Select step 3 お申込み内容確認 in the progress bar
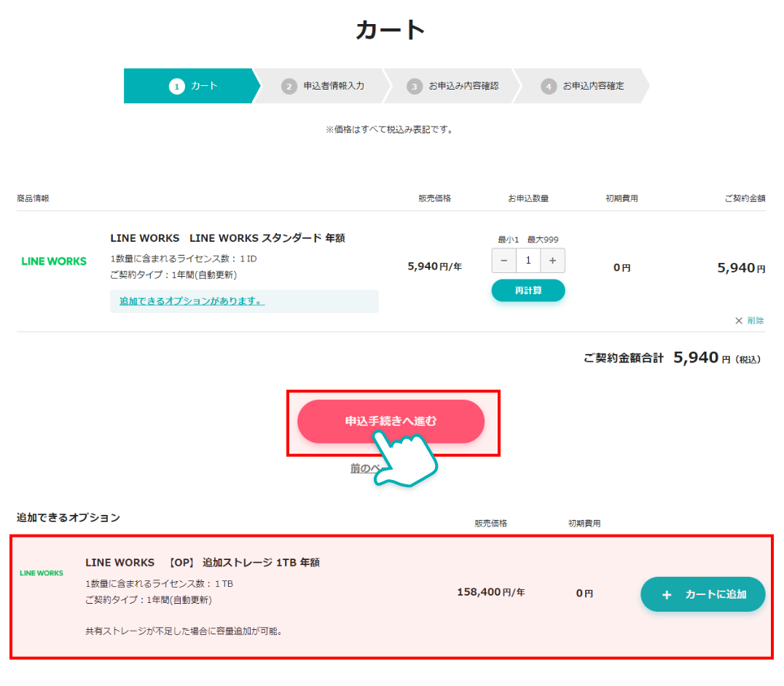The height and width of the screenshot is (686, 784). coord(452,86)
